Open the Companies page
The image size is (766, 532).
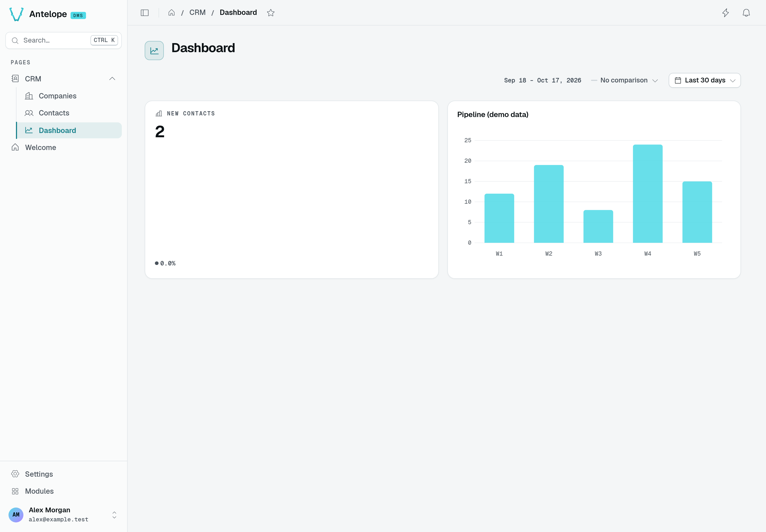[x=69, y=96]
